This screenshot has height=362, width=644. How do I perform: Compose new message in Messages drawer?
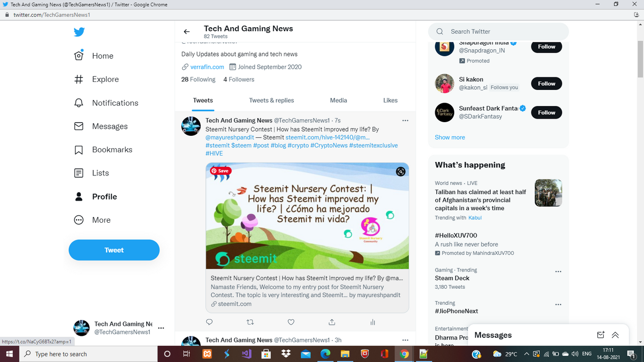point(600,335)
